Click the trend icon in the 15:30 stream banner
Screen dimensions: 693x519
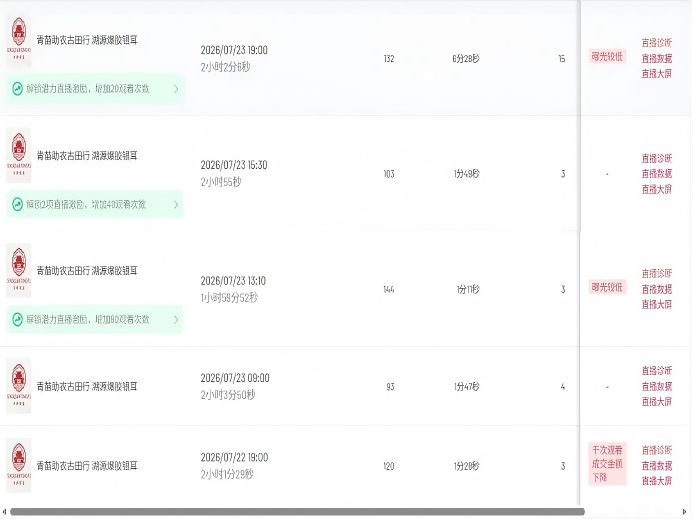pyautogui.click(x=17, y=204)
